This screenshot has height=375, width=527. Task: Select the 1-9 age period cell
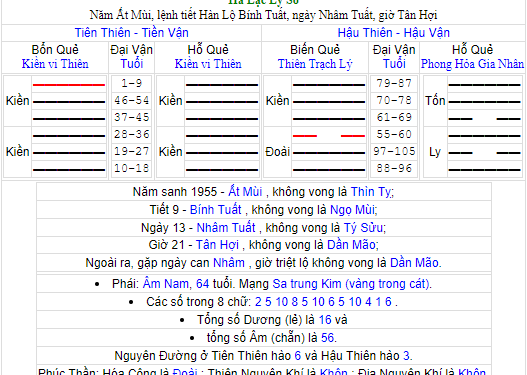pos(131,83)
